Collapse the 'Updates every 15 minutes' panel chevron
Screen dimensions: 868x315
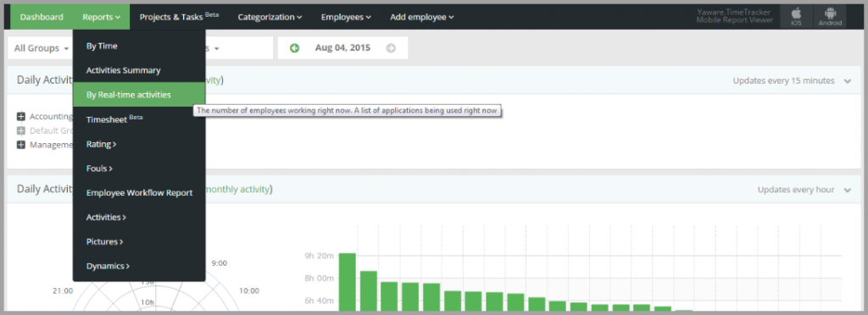(848, 80)
